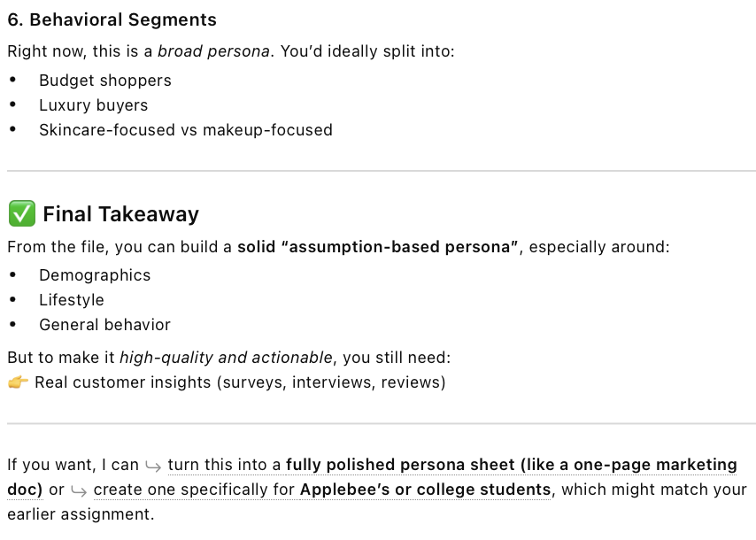
Task: Click the italic "high-quality and actionable" text
Action: click(x=226, y=358)
